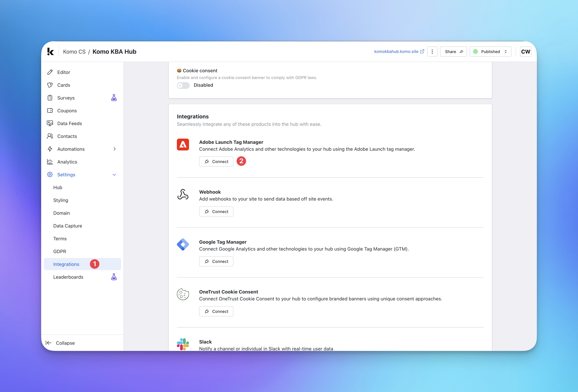Go to Analytics in the sidebar

(x=67, y=162)
